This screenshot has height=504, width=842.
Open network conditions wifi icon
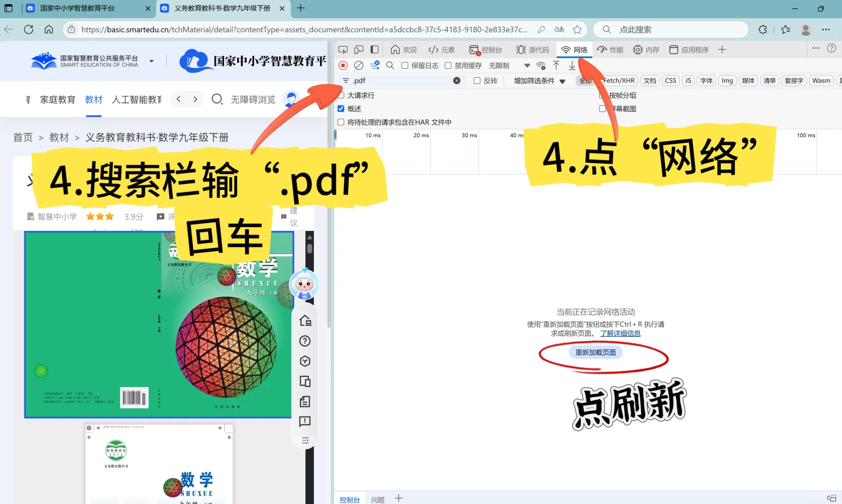pos(541,65)
